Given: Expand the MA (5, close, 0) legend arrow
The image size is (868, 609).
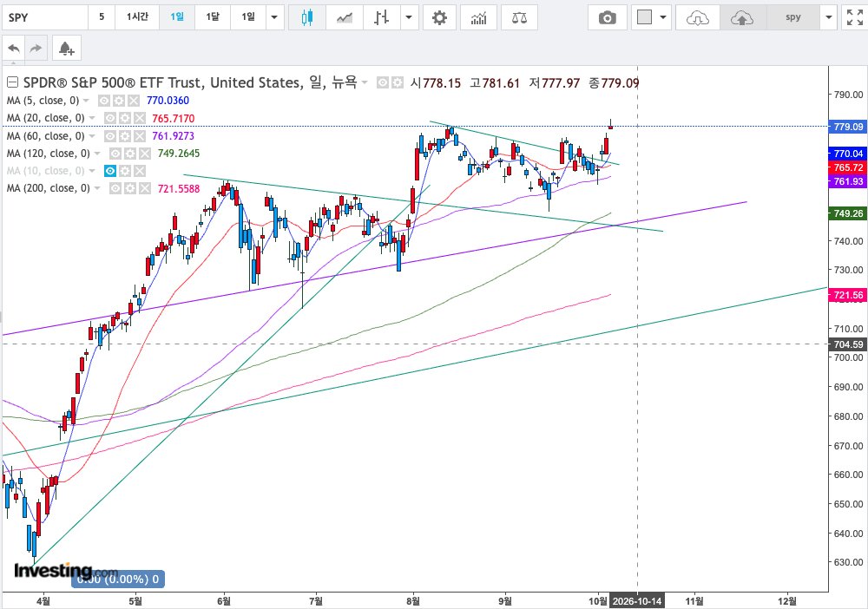Looking at the screenshot, I should [x=86, y=101].
